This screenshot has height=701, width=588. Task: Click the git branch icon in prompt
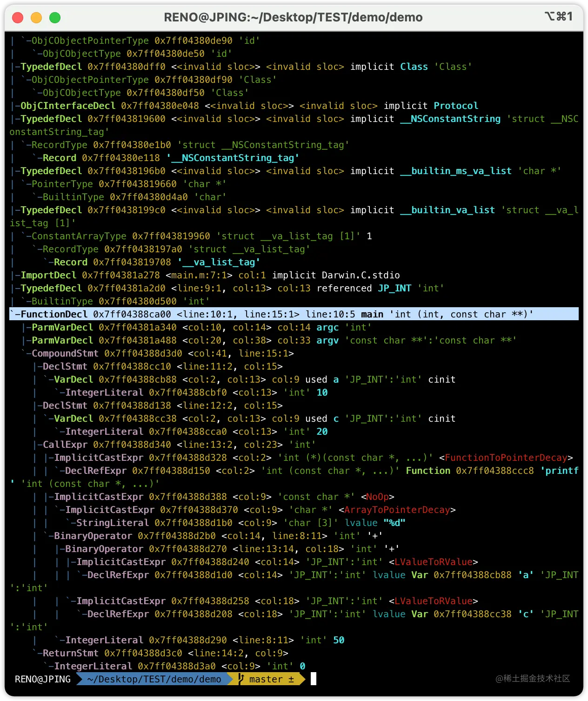241,679
